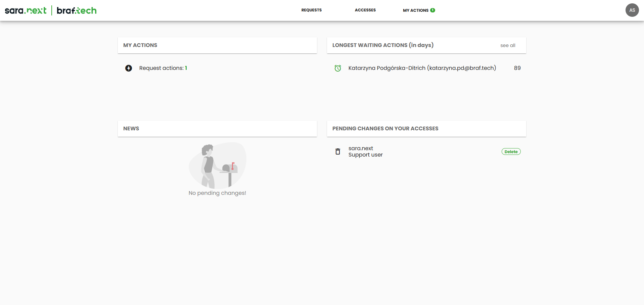Select the Katarzyna Podgórska-Ditrich waiting action
The width and height of the screenshot is (644, 305).
(422, 68)
